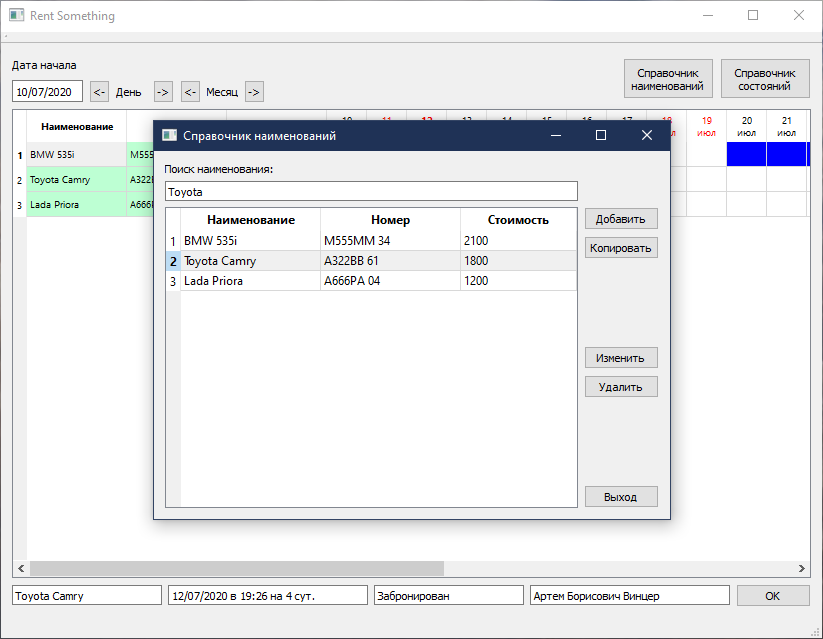Go to the previous month with the arrow button
Screen dimensions: 823x639
pyautogui.click(x=191, y=92)
